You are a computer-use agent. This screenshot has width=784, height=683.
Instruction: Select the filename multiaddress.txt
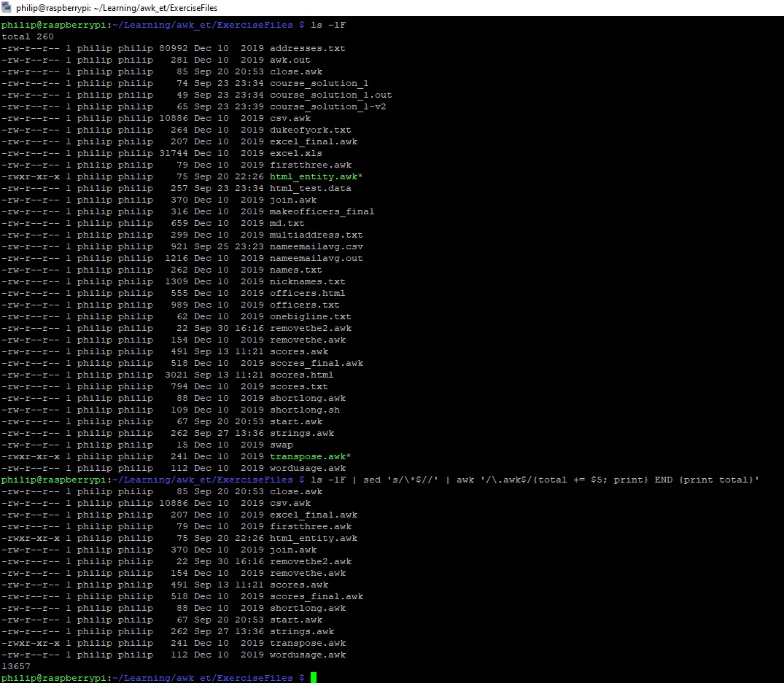pos(317,235)
